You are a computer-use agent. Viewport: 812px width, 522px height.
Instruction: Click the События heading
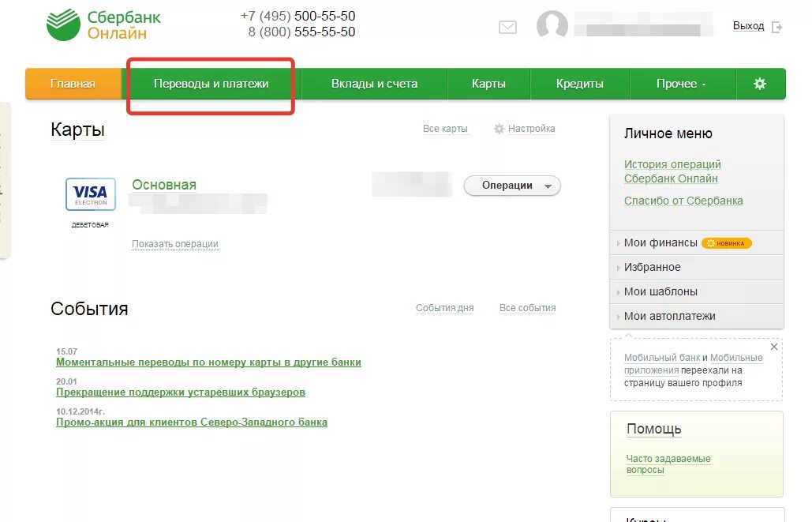pyautogui.click(x=89, y=309)
